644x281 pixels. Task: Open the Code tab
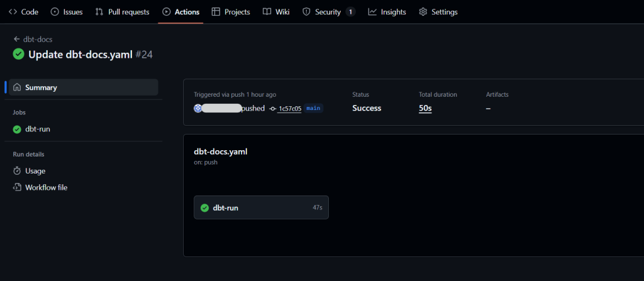click(x=23, y=12)
